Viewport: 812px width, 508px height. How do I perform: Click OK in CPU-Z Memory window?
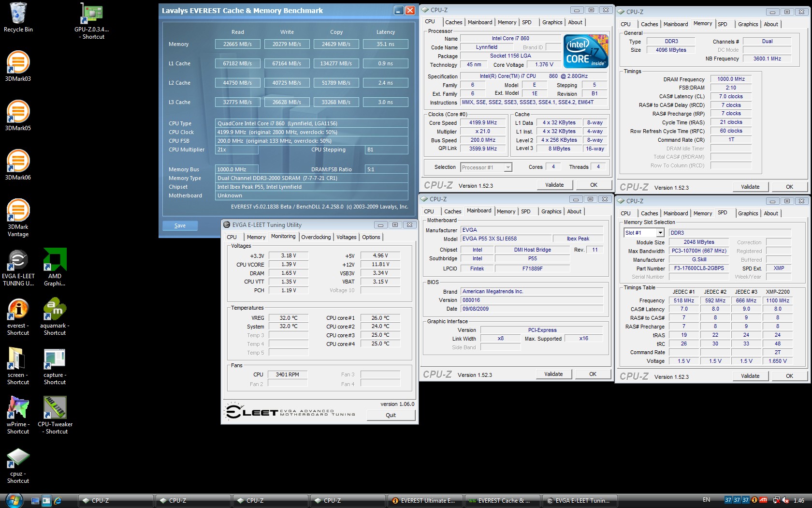coord(789,187)
